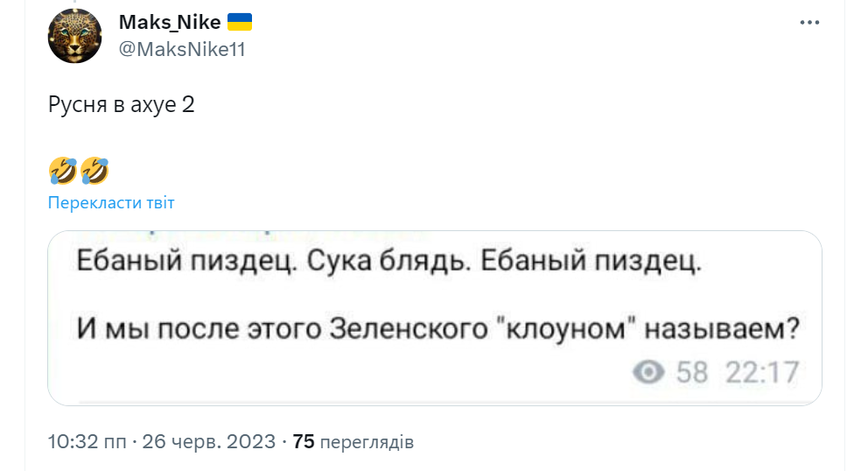Click the eye views icon in embedded image
868x471 pixels.
(648, 372)
